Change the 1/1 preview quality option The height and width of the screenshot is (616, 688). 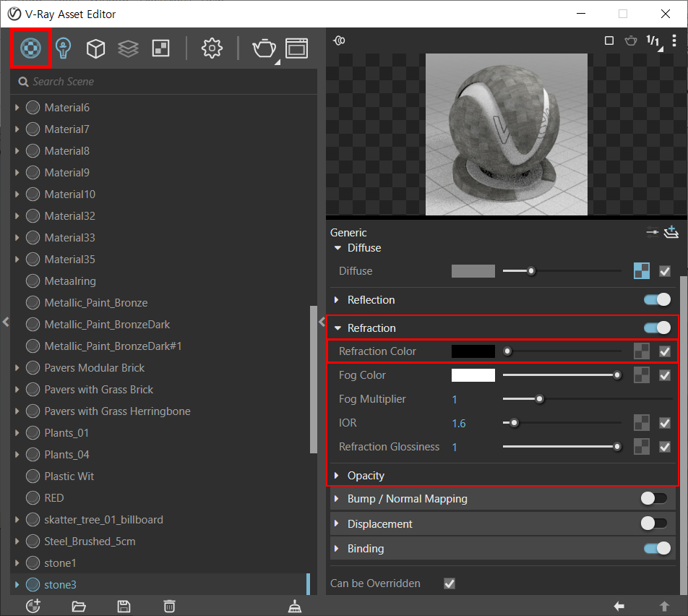click(654, 42)
